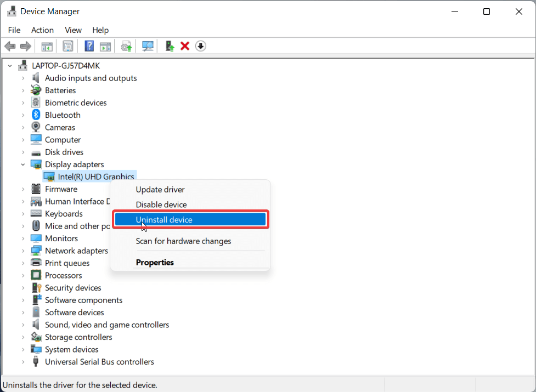Click the Back navigation arrow icon

point(10,46)
